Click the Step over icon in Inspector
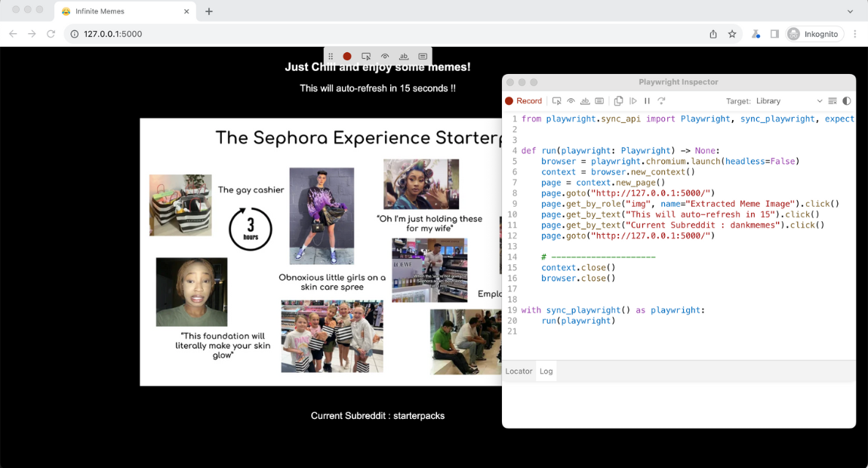Viewport: 868px width, 468px height. tap(661, 101)
